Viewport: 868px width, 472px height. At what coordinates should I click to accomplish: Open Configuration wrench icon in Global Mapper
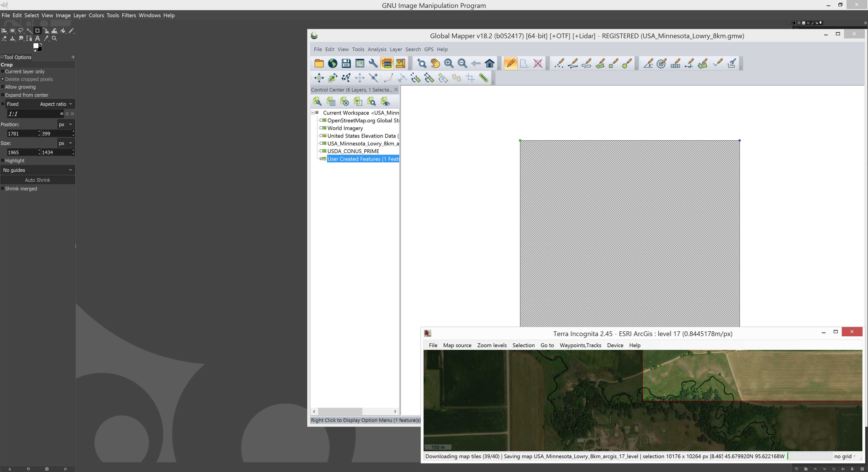click(x=373, y=63)
